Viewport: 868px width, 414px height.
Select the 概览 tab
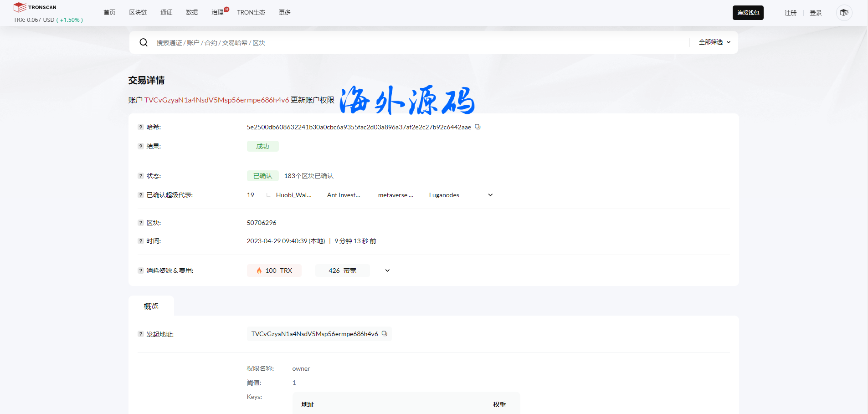(151, 306)
